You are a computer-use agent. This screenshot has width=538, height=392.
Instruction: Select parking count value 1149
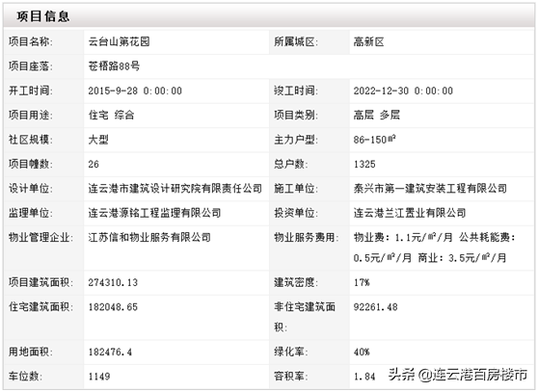coord(99,377)
